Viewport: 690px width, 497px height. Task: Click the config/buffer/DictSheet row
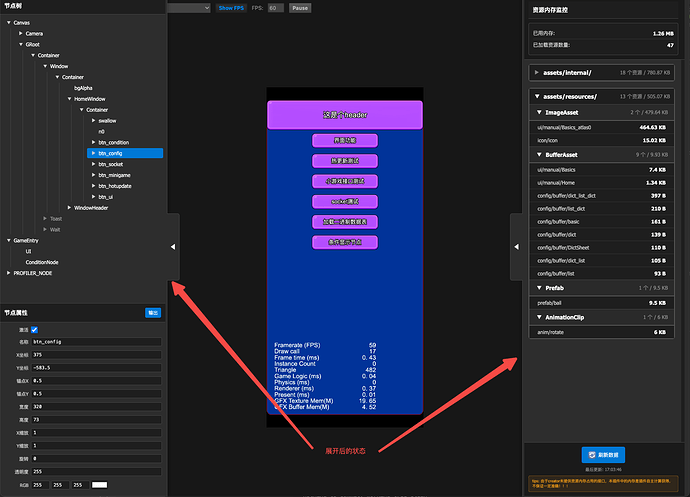(x=602, y=247)
